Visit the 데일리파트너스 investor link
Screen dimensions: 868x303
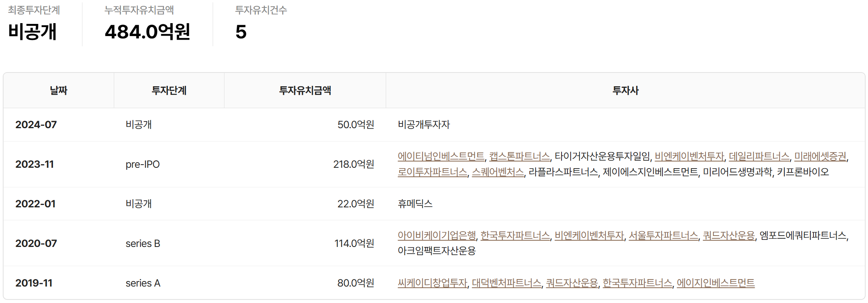click(759, 156)
